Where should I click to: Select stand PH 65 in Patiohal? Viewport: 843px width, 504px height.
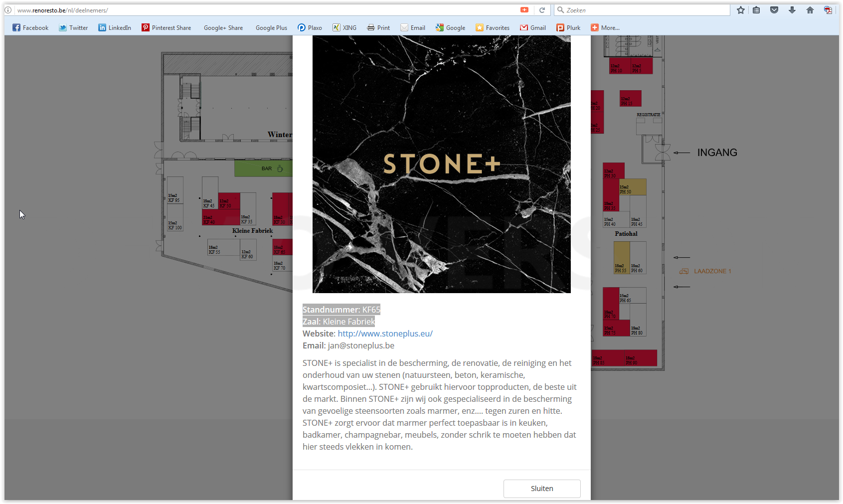tap(633, 296)
